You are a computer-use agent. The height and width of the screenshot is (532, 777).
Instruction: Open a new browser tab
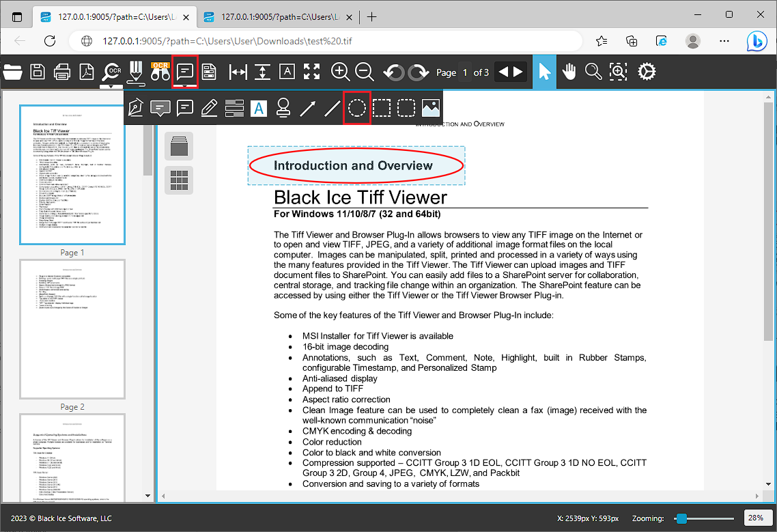pyautogui.click(x=371, y=17)
